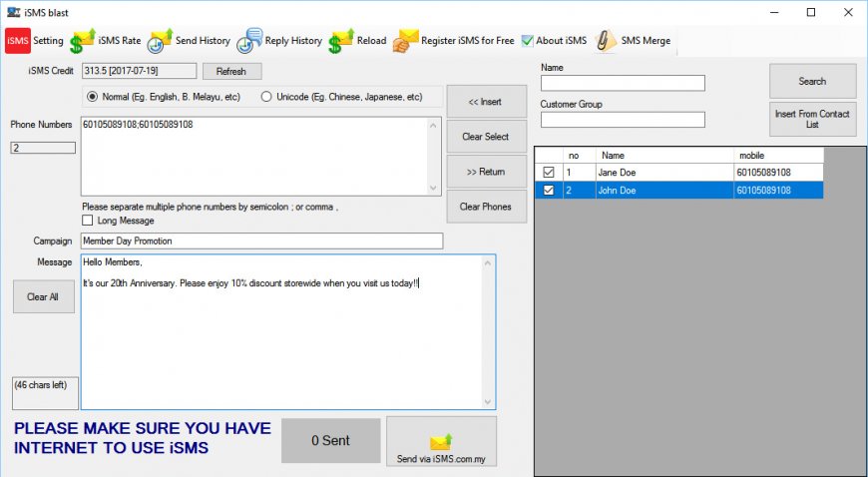Click the row number 1 cell
Screen dimensions: 868x477
click(579, 173)
